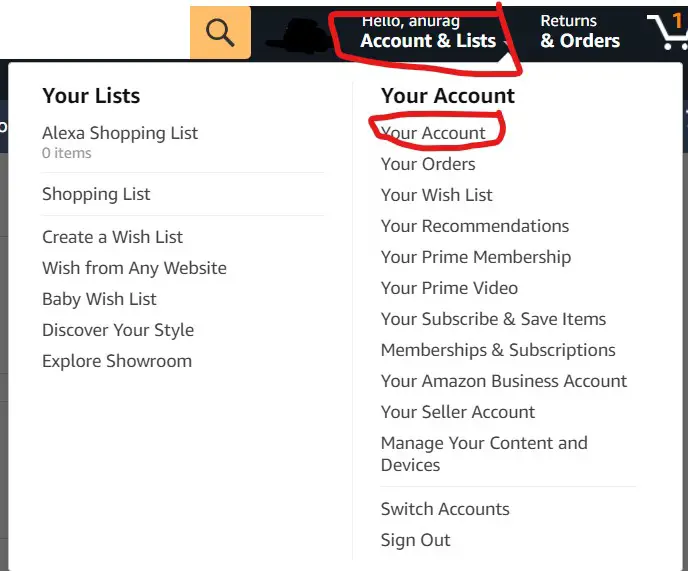Screen dimensions: 688x571
Task: Select Memberships & Subscriptions
Action: tap(498, 350)
